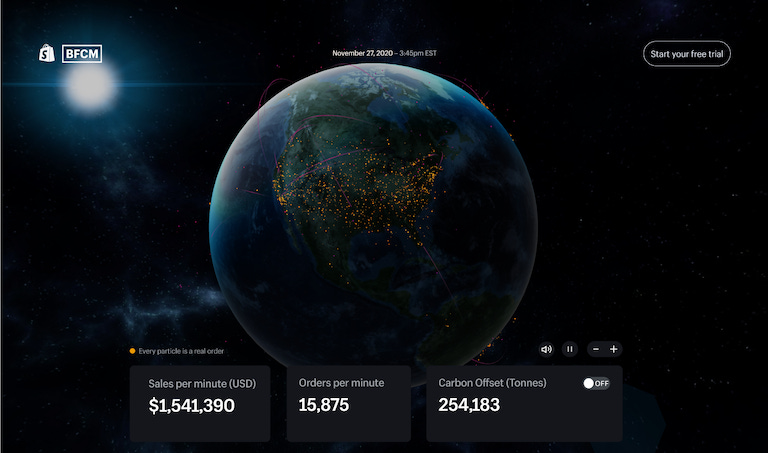This screenshot has height=453, width=768.
Task: Click the BFCM logo badge
Action: (x=82, y=53)
